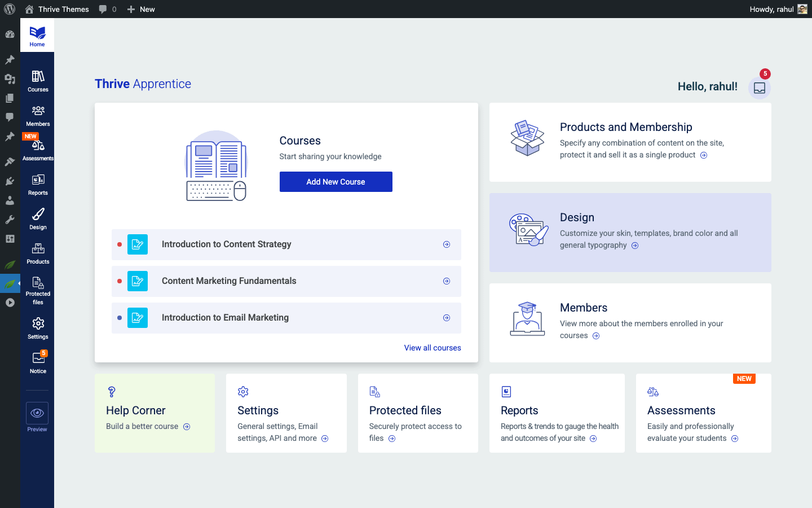
Task: Click the Preview eye button
Action: tap(37, 413)
